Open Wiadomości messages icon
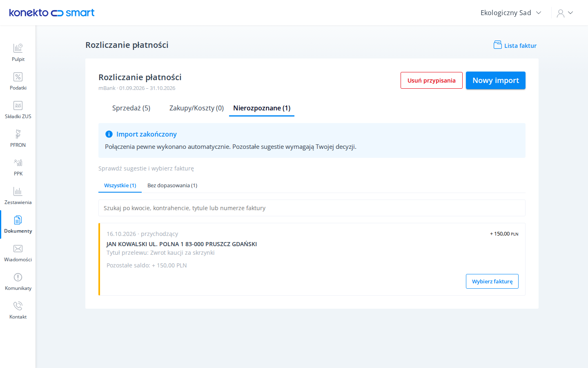Screen dimensions: 588x368 point(18,249)
